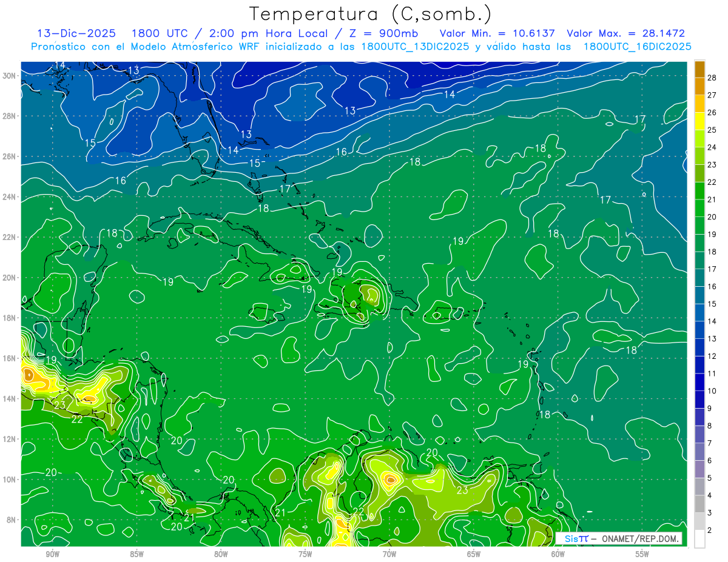Click the '80W' longitude axis label
This screenshot has width=728, height=562.
click(x=221, y=554)
